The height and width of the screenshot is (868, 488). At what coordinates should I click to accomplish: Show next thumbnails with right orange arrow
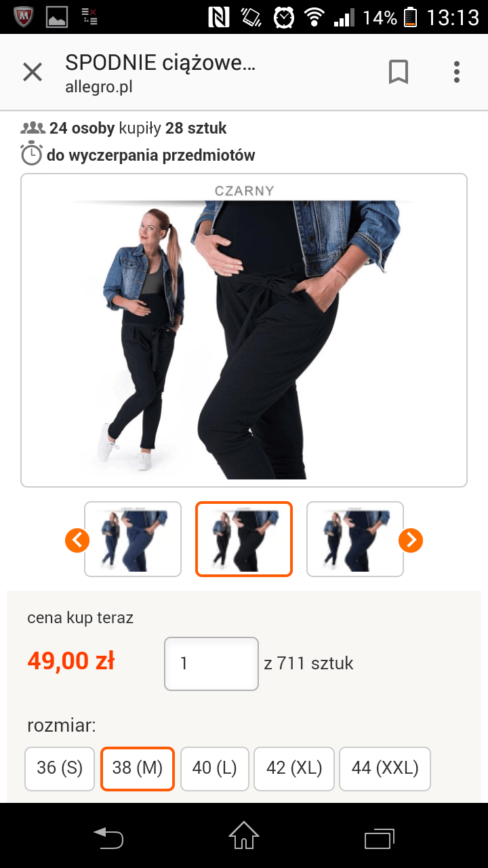coord(411,540)
